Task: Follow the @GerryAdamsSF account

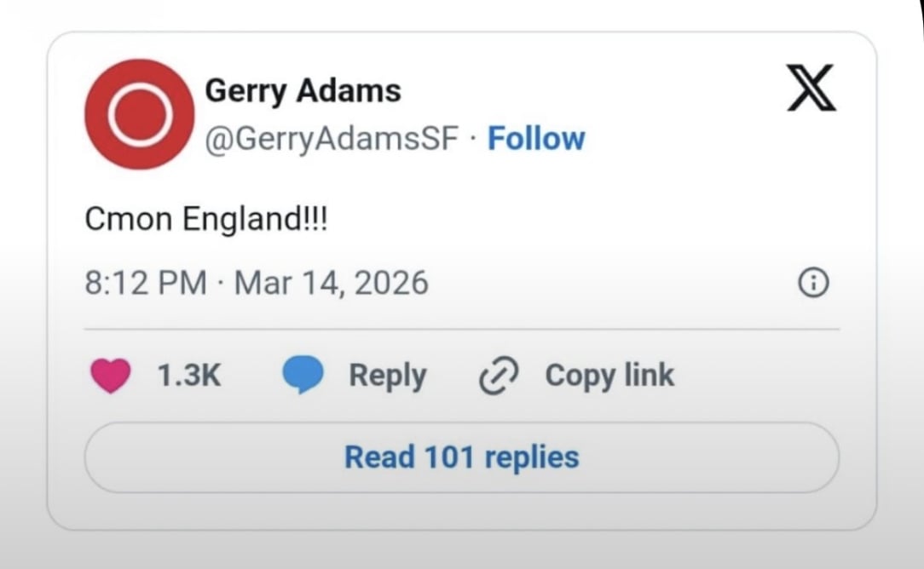Action: coord(536,139)
